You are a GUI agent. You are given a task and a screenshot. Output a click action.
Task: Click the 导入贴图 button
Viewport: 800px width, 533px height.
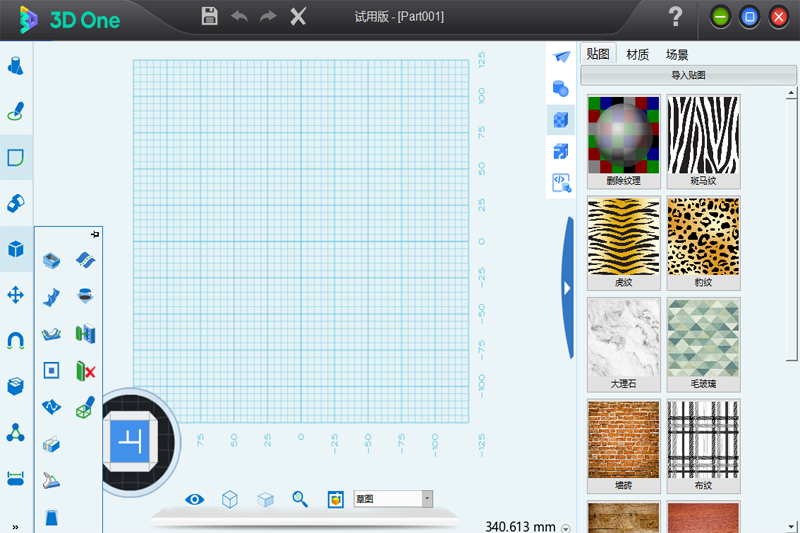point(688,75)
